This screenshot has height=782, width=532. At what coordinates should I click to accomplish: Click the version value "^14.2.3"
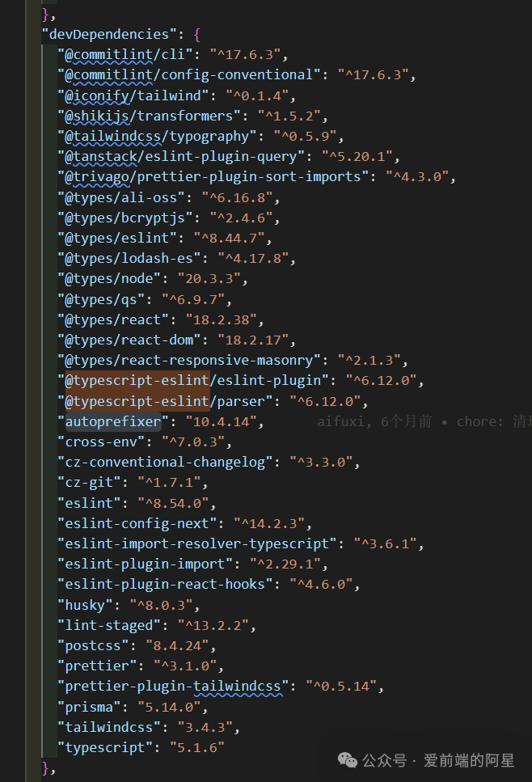click(x=268, y=524)
